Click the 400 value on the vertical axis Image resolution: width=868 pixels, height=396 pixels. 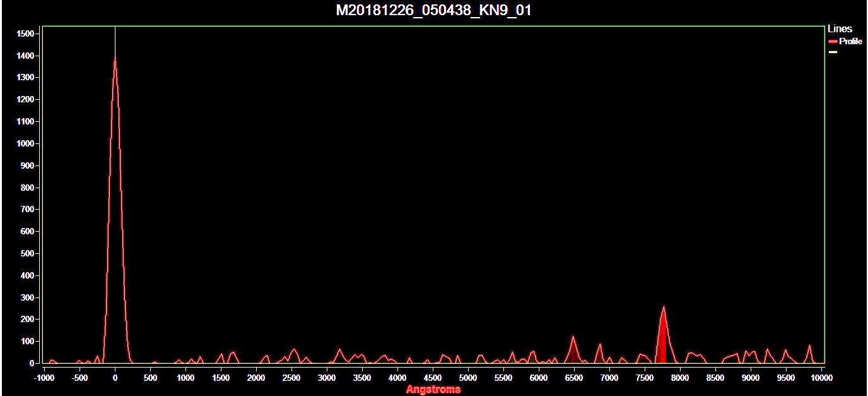point(28,275)
